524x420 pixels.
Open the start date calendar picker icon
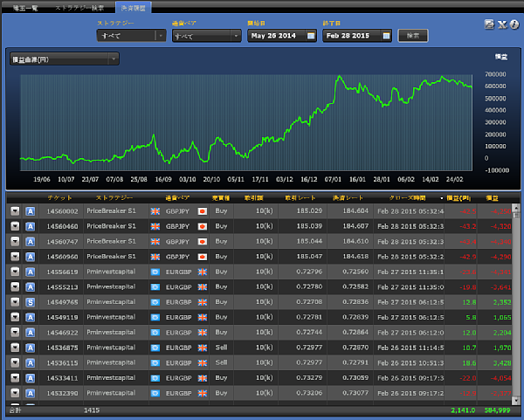pos(310,36)
